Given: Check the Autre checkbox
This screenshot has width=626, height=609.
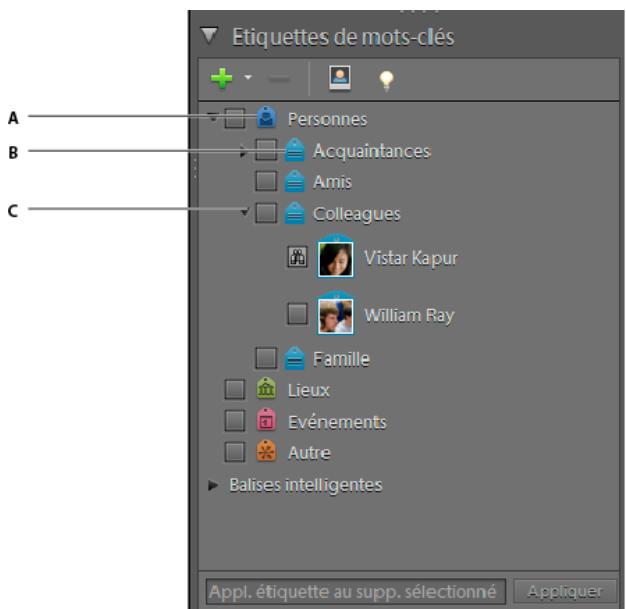Looking at the screenshot, I should tap(235, 452).
